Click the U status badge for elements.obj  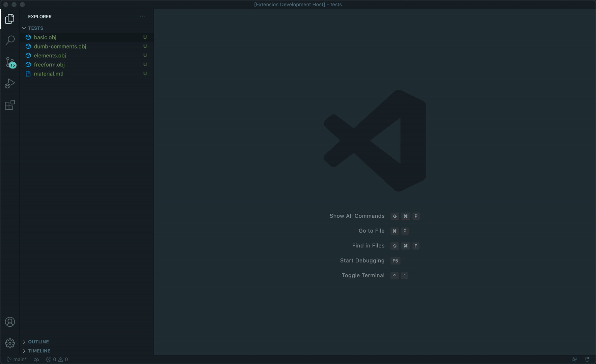coord(145,56)
